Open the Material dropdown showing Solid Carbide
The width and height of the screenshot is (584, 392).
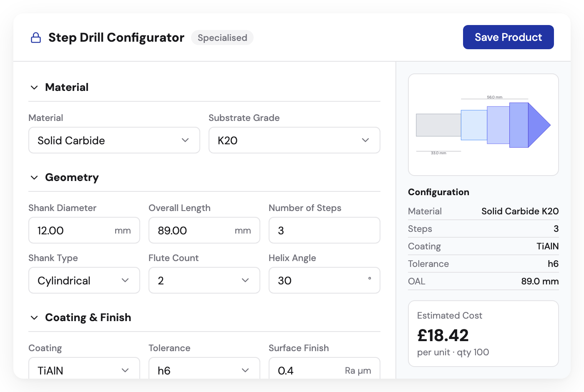tap(114, 140)
